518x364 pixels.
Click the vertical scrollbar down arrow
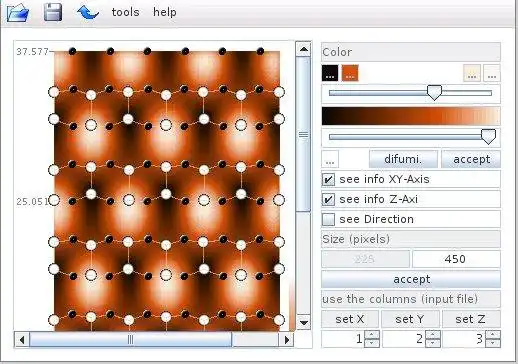coord(303,322)
